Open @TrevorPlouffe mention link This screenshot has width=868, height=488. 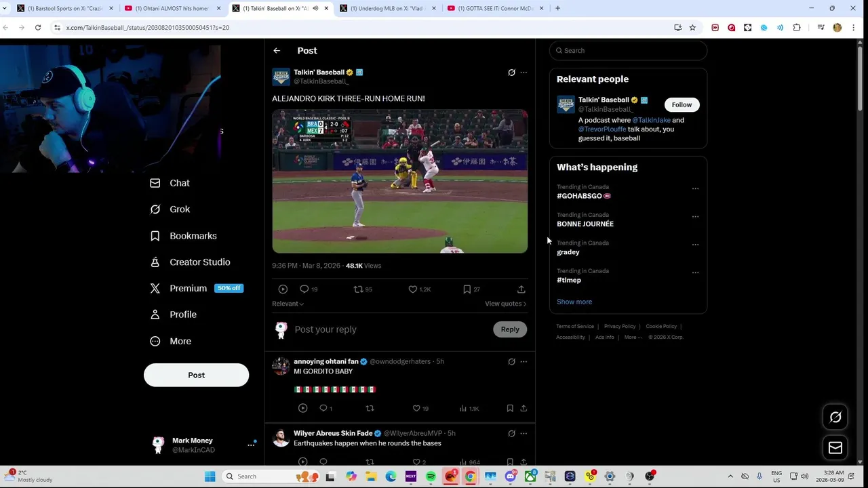pyautogui.click(x=601, y=129)
